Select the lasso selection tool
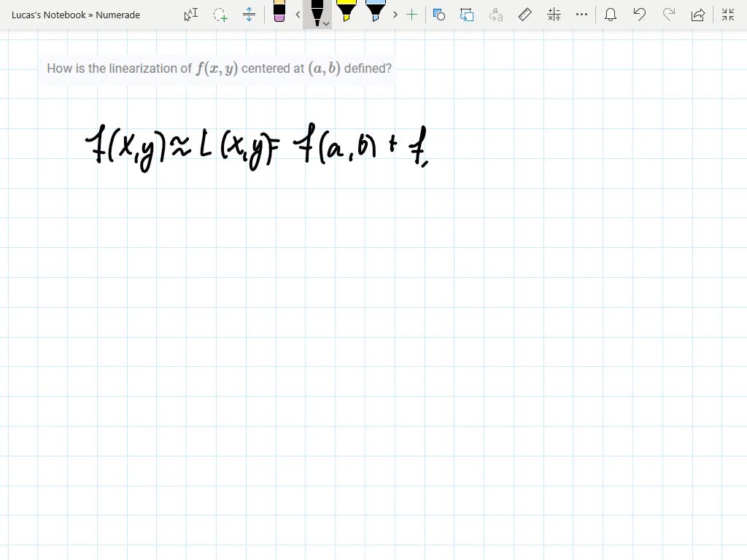747x560 pixels. (x=220, y=15)
